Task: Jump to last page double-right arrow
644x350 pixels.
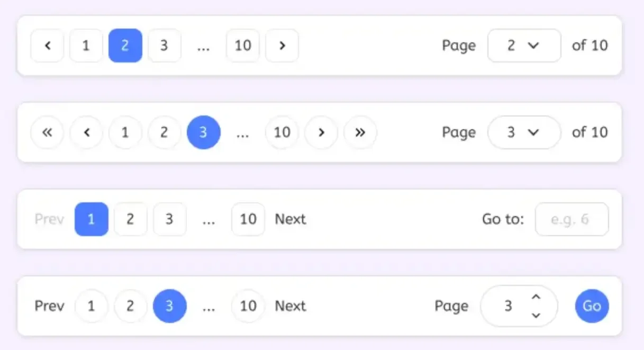Action: [360, 132]
